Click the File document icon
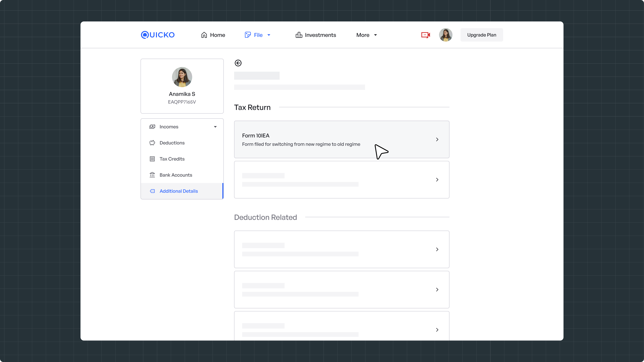Viewport: 644px width, 362px height. pos(248,35)
